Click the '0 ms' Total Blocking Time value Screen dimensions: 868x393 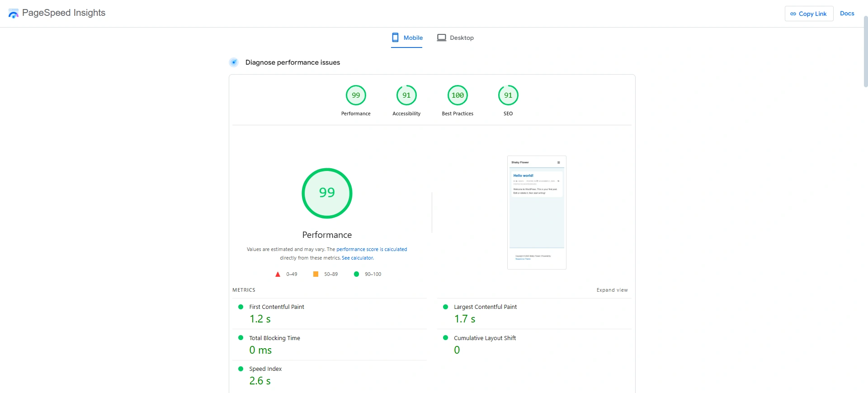click(260, 350)
